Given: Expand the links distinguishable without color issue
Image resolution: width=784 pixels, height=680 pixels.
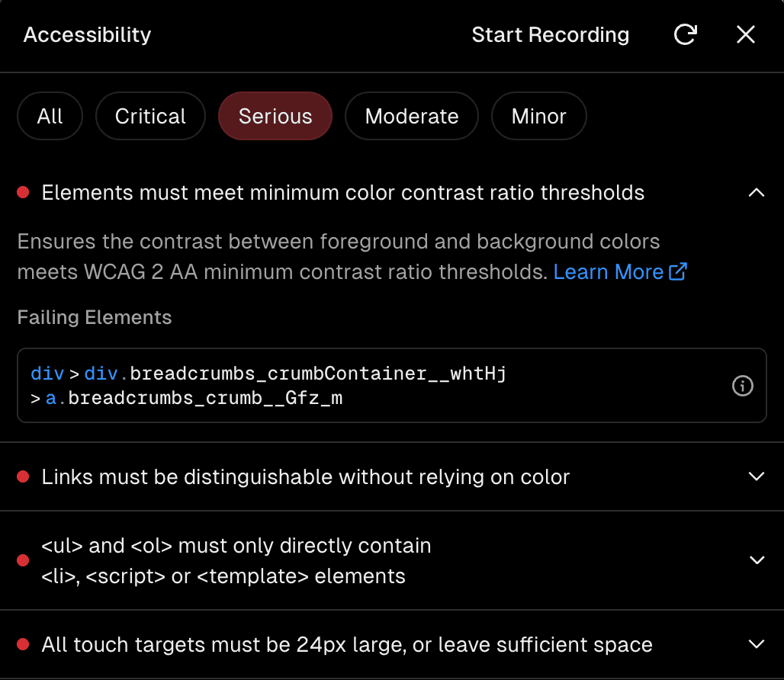Looking at the screenshot, I should 756,476.
